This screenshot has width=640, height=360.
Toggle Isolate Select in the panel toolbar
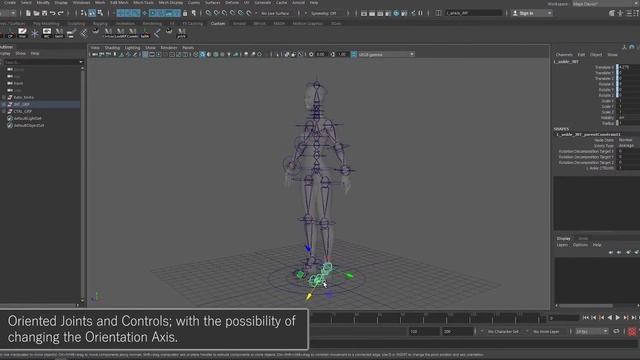point(278,54)
